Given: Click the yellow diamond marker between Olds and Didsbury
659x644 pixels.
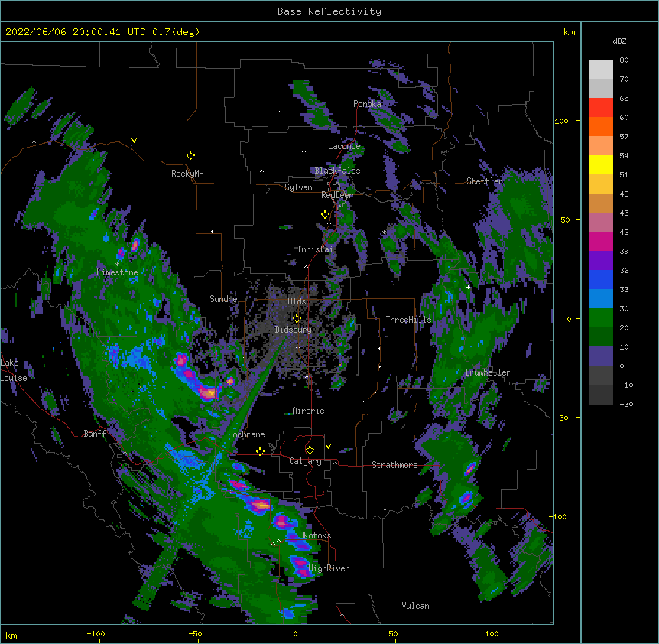Looking at the screenshot, I should [297, 319].
